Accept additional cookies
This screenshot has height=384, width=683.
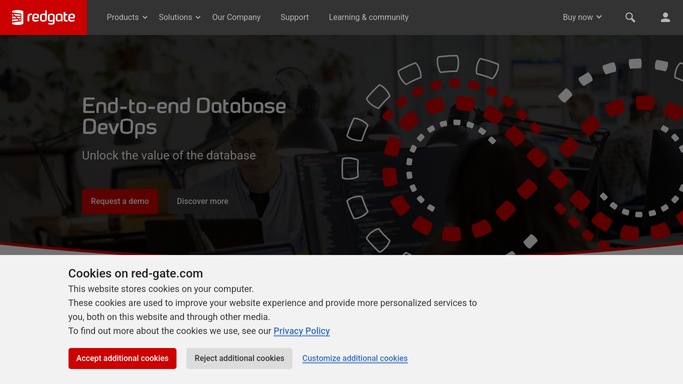point(122,358)
